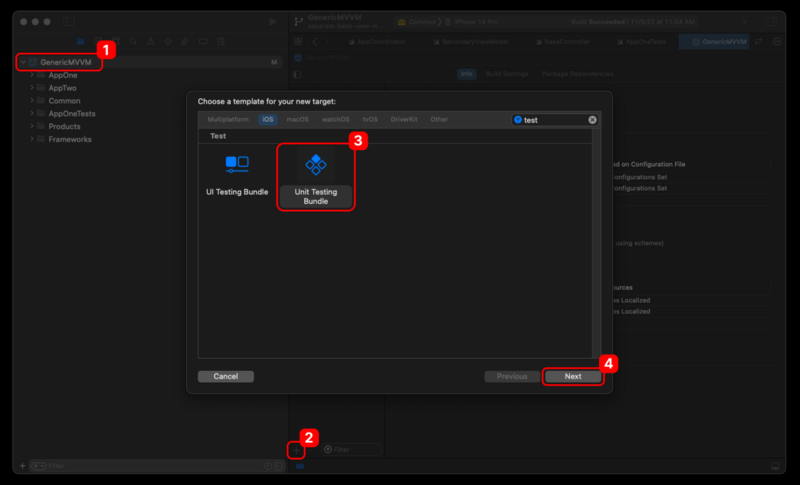Select the watchOS platform tab
The width and height of the screenshot is (800, 485).
point(334,120)
